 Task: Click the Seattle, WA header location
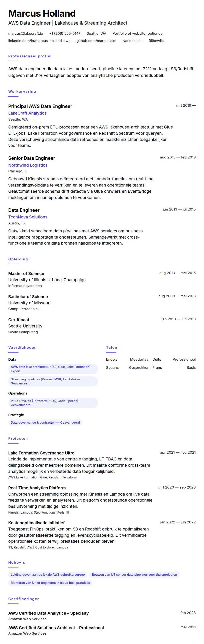[x=96, y=33]
